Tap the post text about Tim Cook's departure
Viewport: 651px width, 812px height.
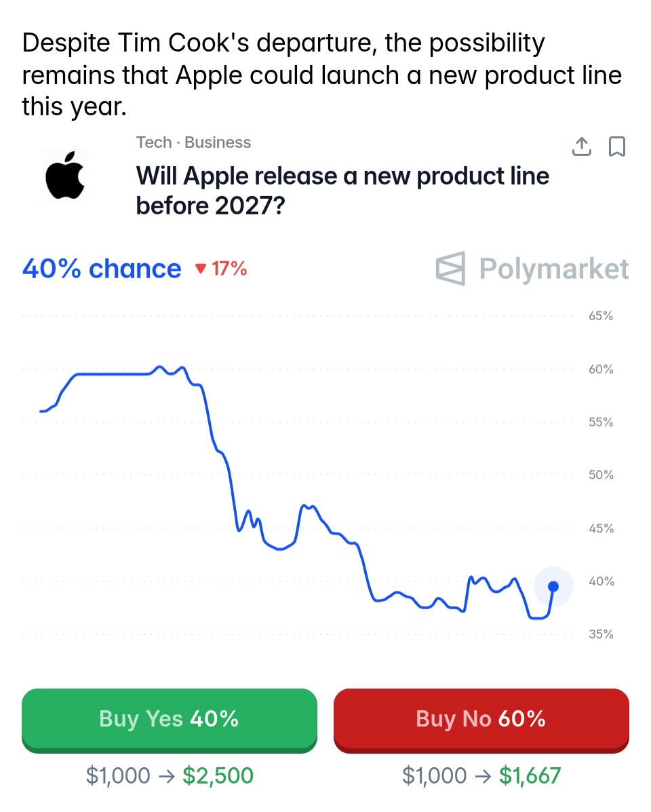pos(322,75)
